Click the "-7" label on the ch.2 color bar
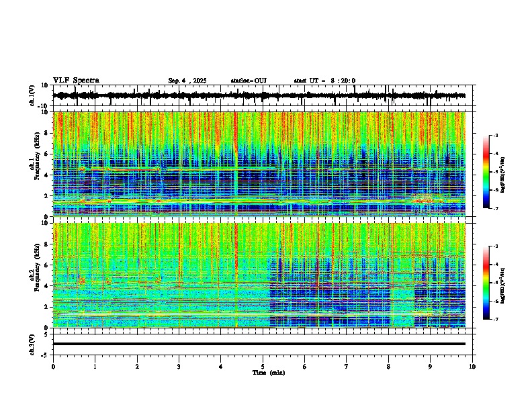The width and height of the screenshot is (532, 411). [x=495, y=320]
